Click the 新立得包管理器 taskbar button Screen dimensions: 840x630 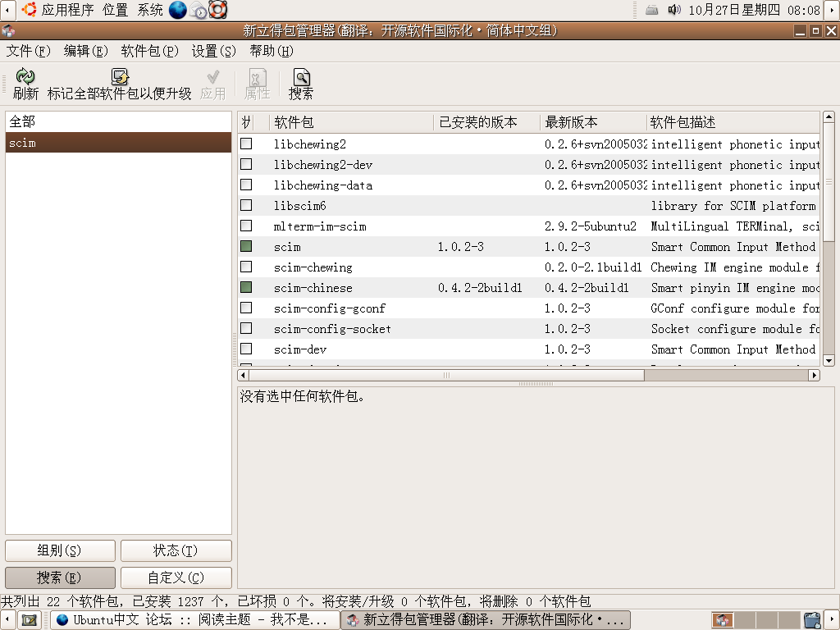point(486,620)
